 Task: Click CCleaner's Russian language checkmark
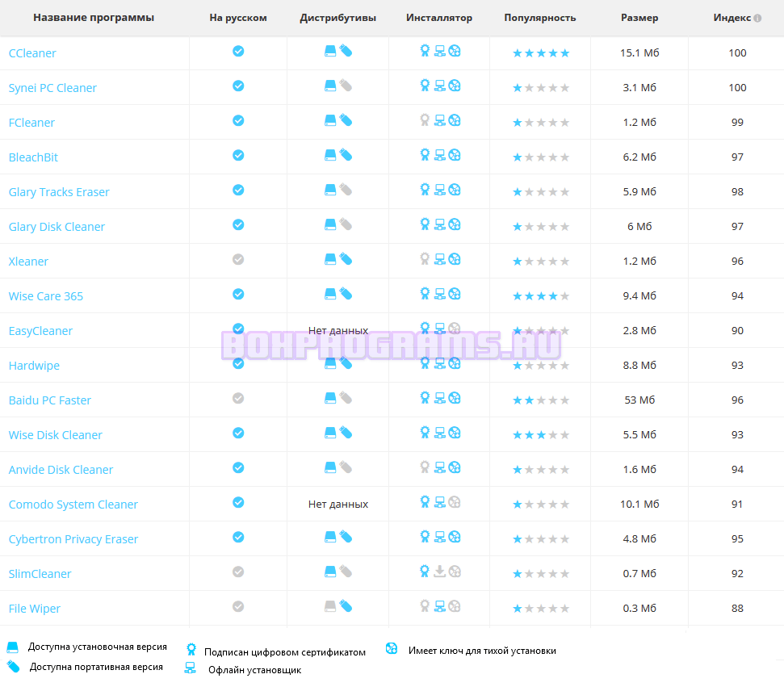238,51
